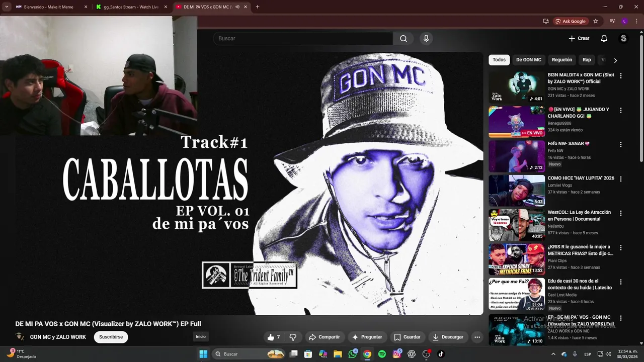Save video with Guardar button
The height and width of the screenshot is (362, 644).
coord(407,337)
